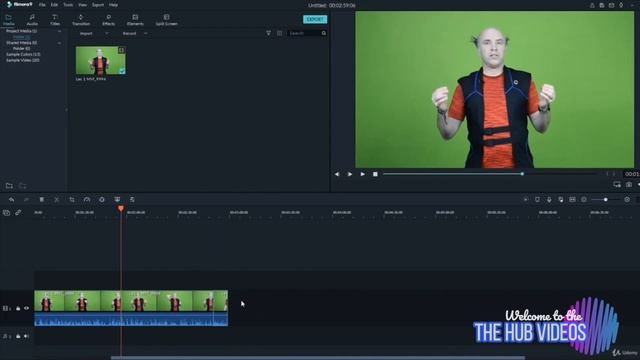Collapse the Project Media tree
This screenshot has height=360, width=640.
(x=59, y=31)
